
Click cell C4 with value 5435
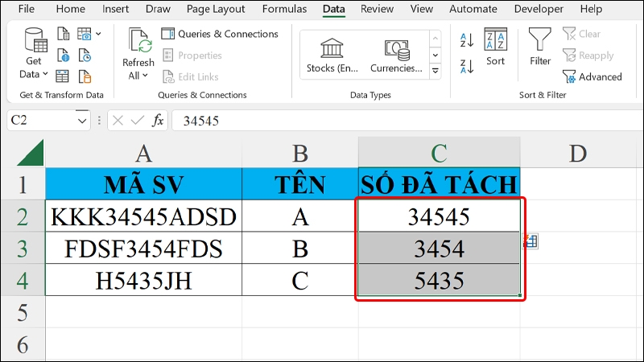[439, 280]
